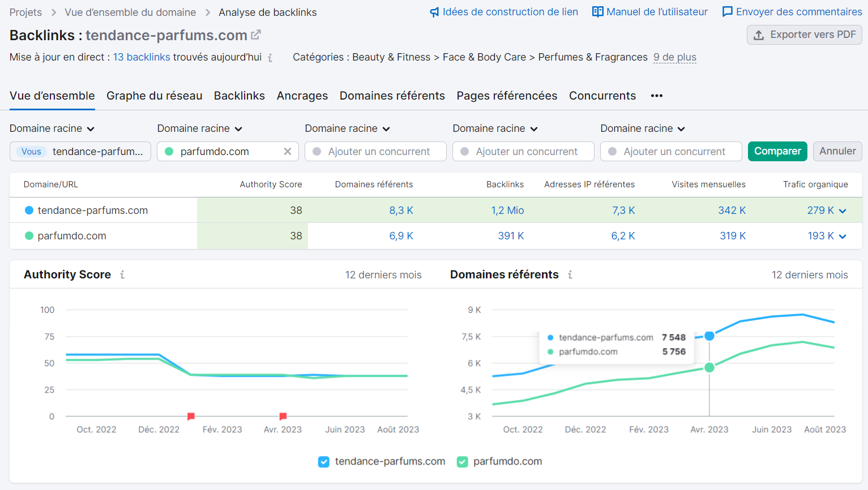Image resolution: width=868 pixels, height=490 pixels.
Task: Open Domaine racine dropdown above parfumdo.com field
Action: coord(200,128)
